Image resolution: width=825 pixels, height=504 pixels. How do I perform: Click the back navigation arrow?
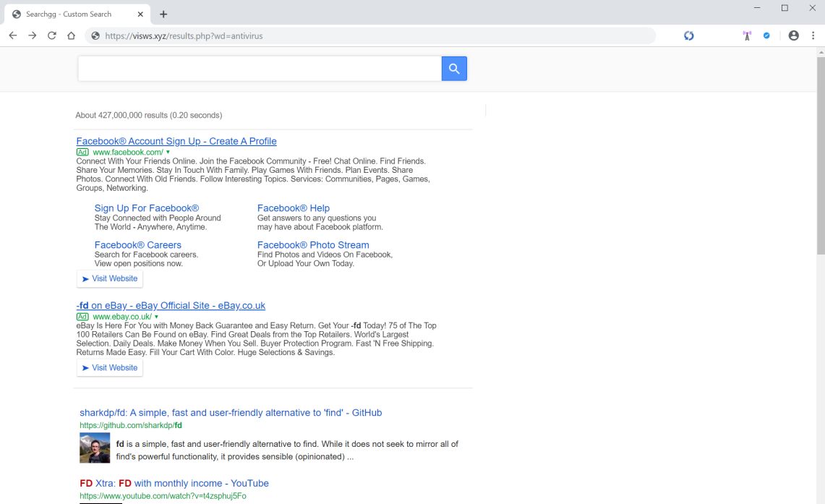[x=13, y=35]
